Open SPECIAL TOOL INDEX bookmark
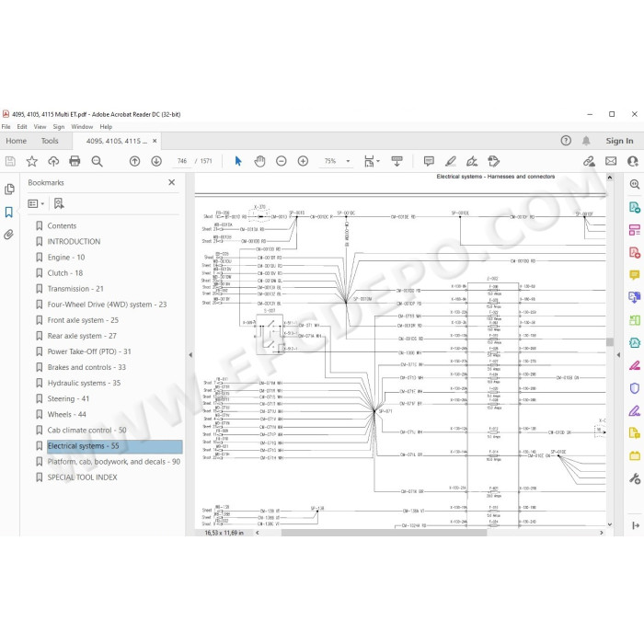The width and height of the screenshot is (644, 644). point(82,477)
